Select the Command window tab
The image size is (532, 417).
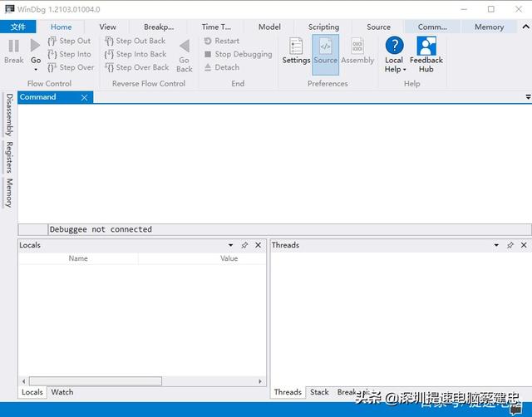pos(37,97)
